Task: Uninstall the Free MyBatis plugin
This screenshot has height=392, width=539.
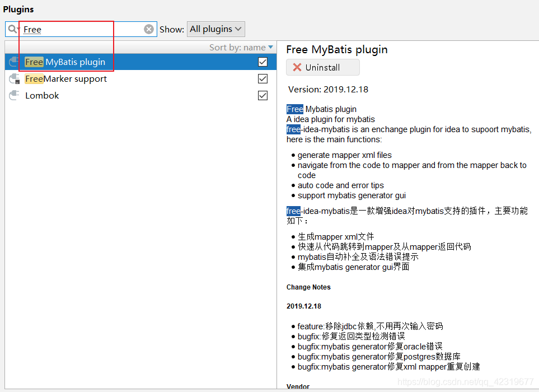Action: tap(323, 67)
